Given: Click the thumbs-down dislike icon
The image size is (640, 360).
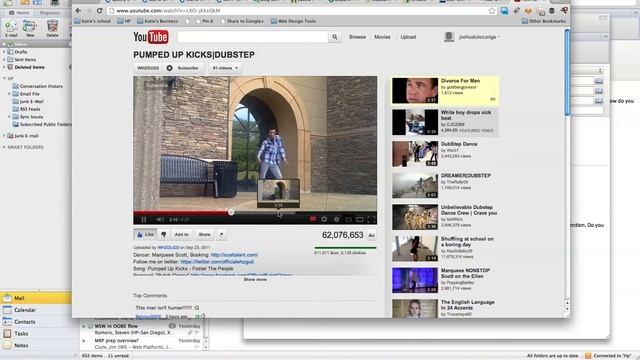Looking at the screenshot, I should coord(164,234).
